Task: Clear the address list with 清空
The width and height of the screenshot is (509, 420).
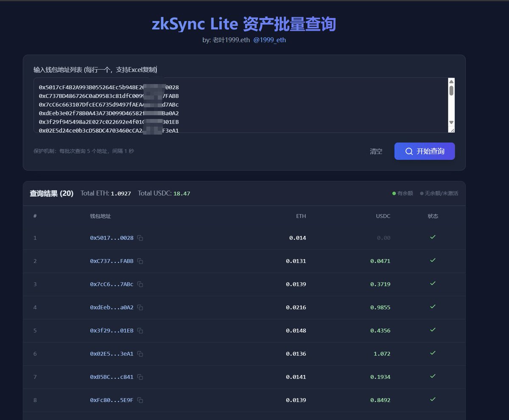Action: [x=376, y=151]
